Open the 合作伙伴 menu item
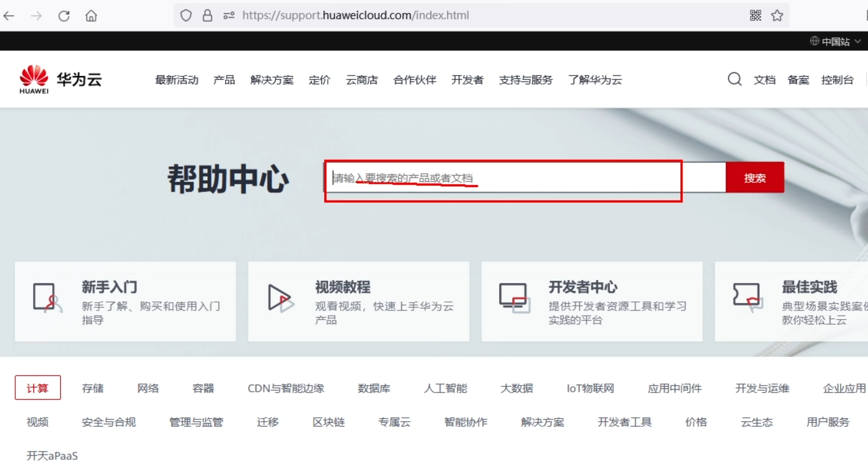This screenshot has width=868, height=464. pos(415,80)
